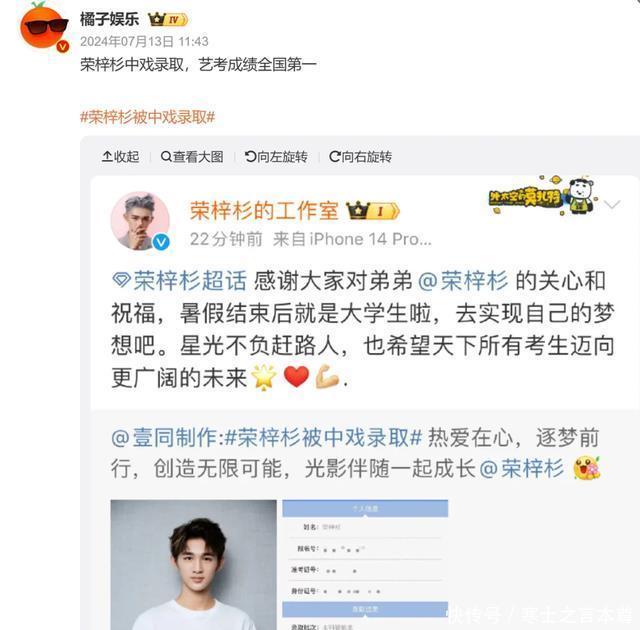Open the 橘子娱乐 orange avatar
Image resolution: width=640 pixels, height=630 pixels.
(x=44, y=26)
